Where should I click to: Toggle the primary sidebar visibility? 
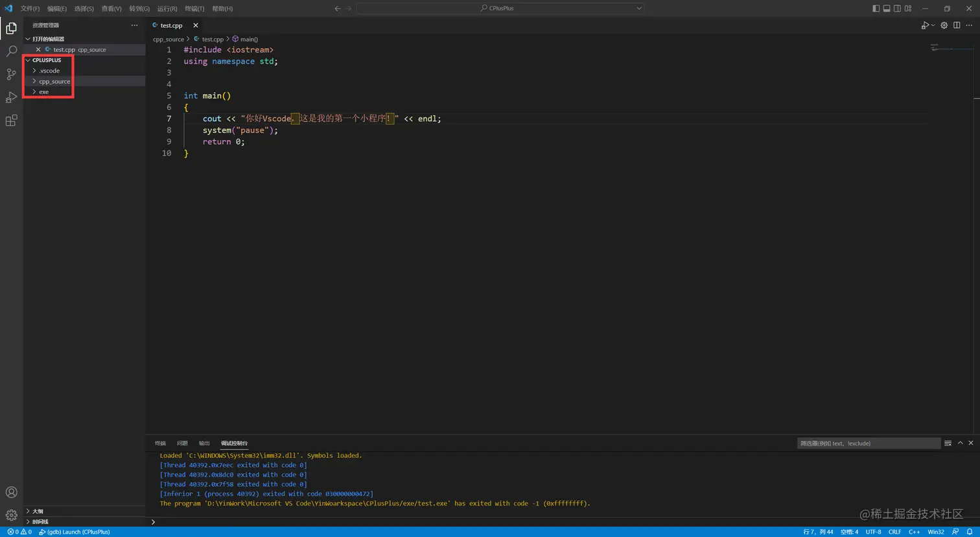pos(876,8)
